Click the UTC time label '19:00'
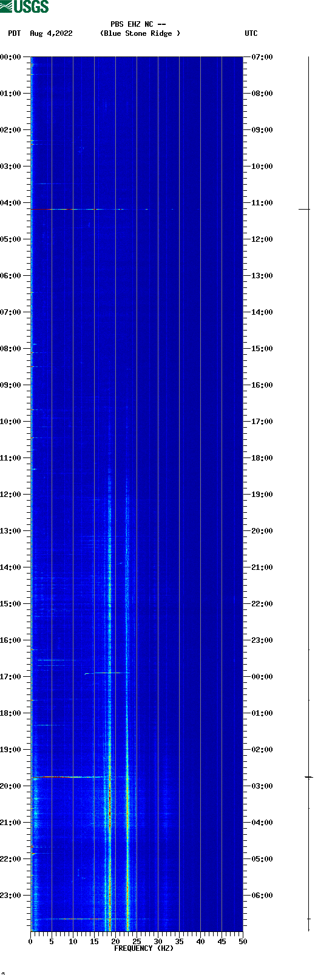Viewport: 335px width, 980px height. (x=262, y=495)
